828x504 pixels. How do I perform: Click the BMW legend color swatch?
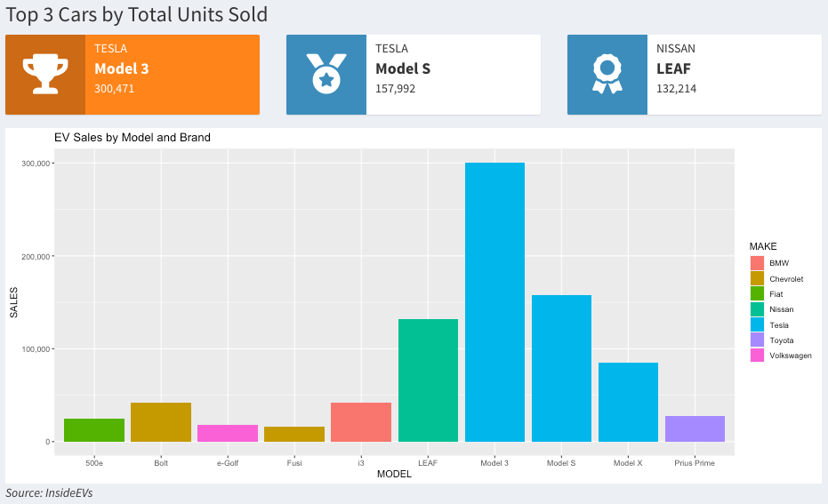click(757, 263)
